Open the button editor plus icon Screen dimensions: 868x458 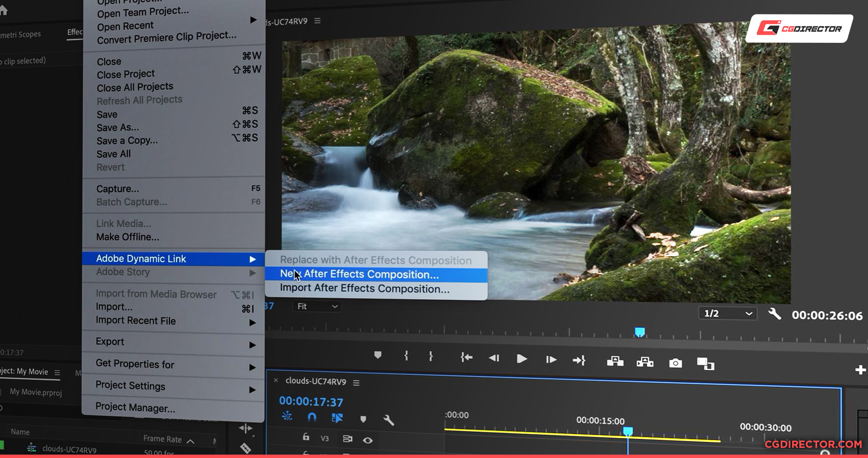[860, 370]
